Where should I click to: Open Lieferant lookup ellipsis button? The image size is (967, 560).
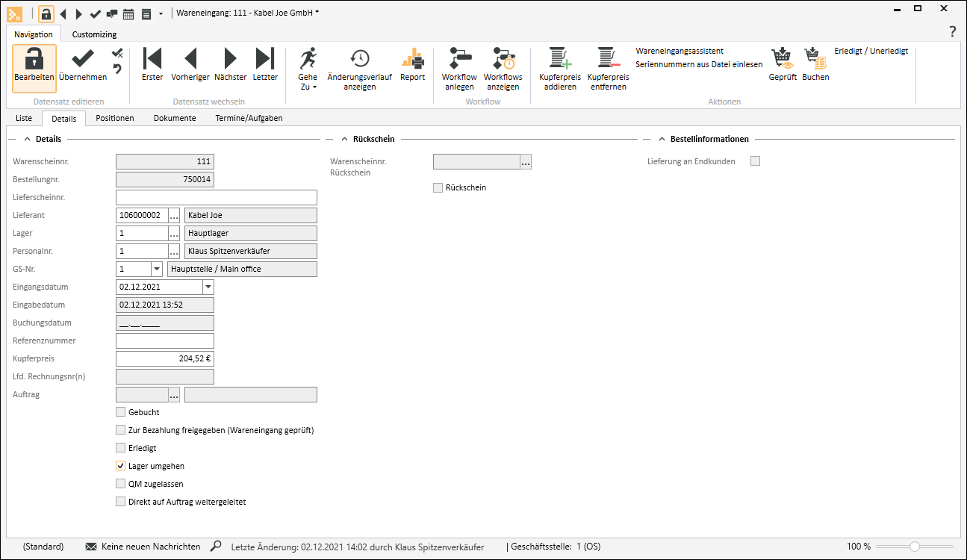coord(174,215)
